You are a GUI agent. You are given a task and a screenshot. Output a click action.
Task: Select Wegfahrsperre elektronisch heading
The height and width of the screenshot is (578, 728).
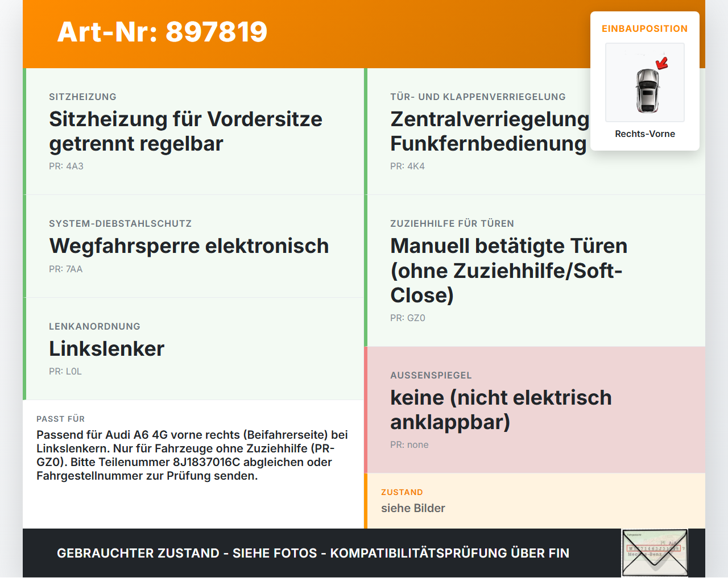pos(189,246)
